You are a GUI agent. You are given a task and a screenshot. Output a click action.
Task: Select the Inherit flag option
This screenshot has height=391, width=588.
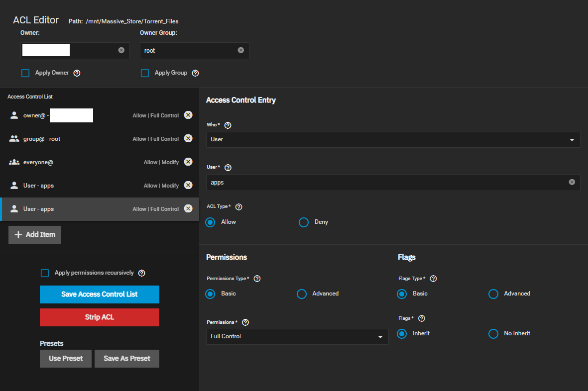(x=402, y=334)
